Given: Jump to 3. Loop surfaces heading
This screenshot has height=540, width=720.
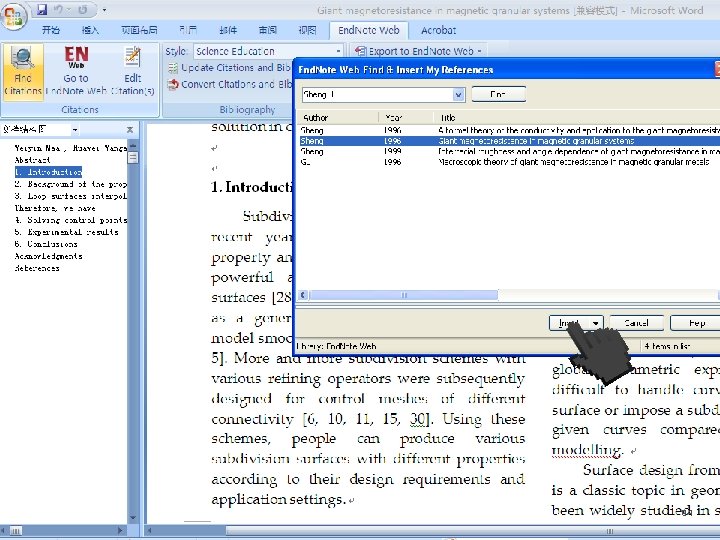Looking at the screenshot, I should click(x=70, y=196).
